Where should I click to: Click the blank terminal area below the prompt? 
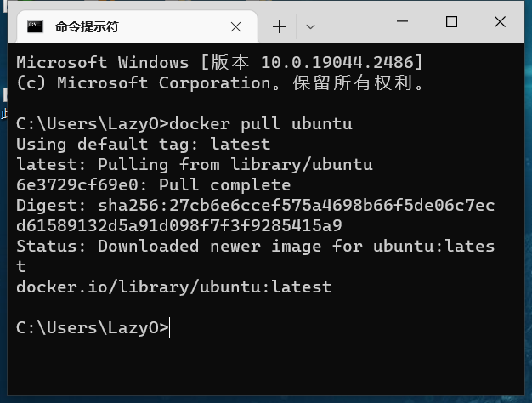pyautogui.click(x=255, y=366)
